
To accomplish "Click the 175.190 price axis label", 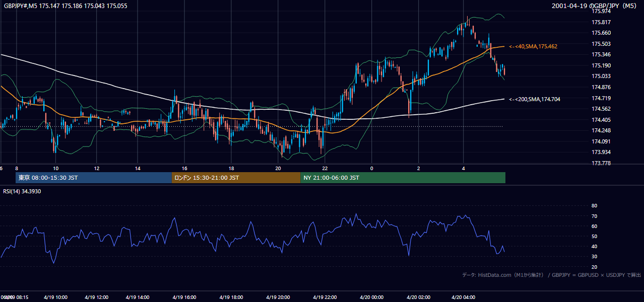I will (x=601, y=65).
